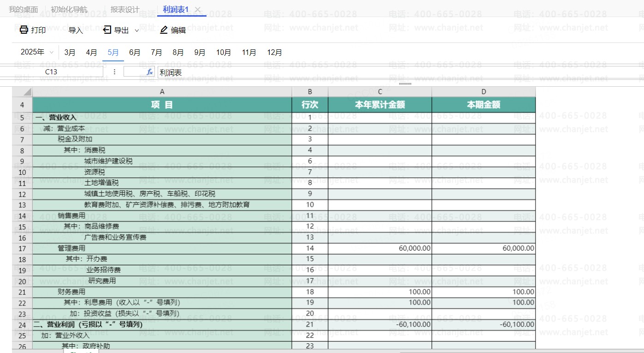
Task: Select the 土地增值税 cell
Action: [162, 183]
